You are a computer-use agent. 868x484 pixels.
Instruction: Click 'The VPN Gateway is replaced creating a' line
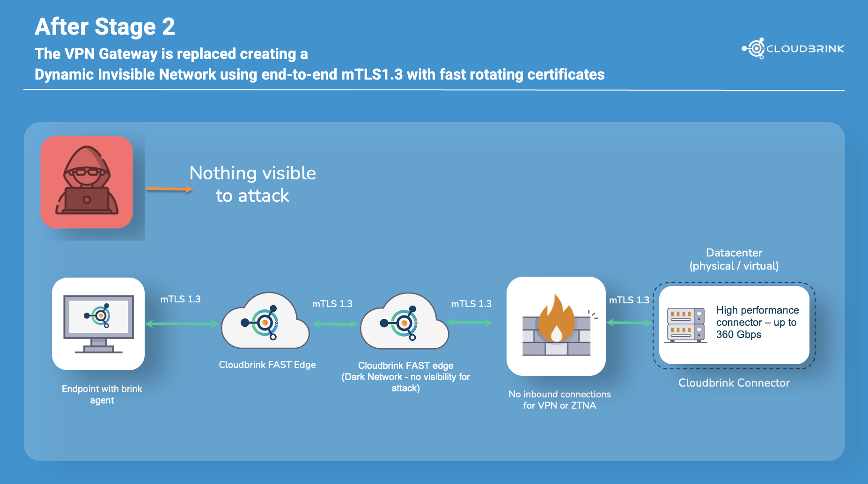pos(171,54)
